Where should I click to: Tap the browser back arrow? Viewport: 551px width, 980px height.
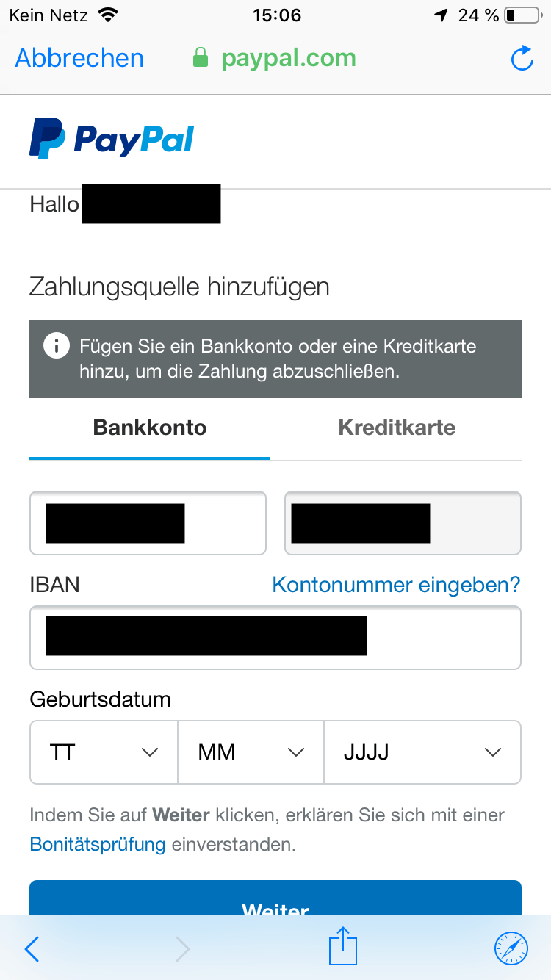[x=32, y=949]
